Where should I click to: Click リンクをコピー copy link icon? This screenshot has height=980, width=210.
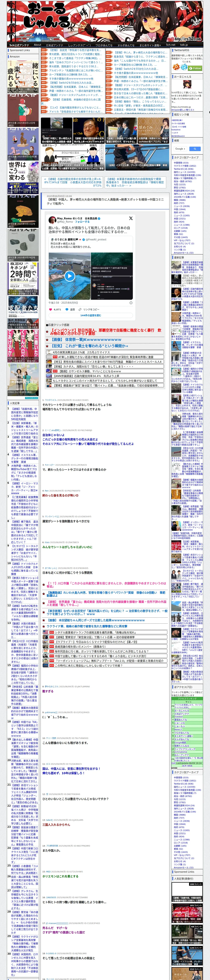click(80, 309)
